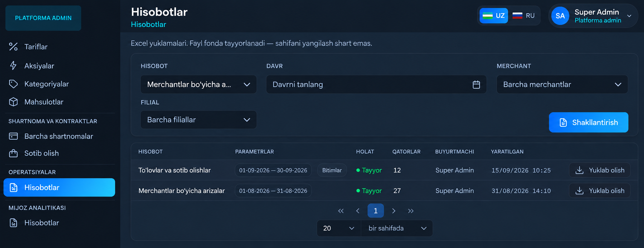The image size is (644, 248).
Task: Open the Barcha filiallar dropdown
Action: 199,120
